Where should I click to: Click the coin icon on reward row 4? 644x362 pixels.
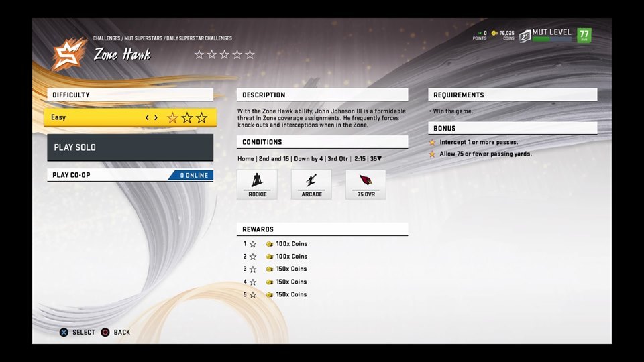click(270, 282)
